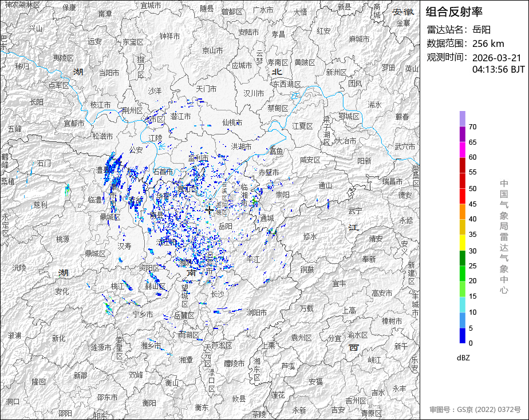Image resolution: width=529 pixels, height=420 pixels.
Task: Click the date 2026-03-21
Action: 496,58
